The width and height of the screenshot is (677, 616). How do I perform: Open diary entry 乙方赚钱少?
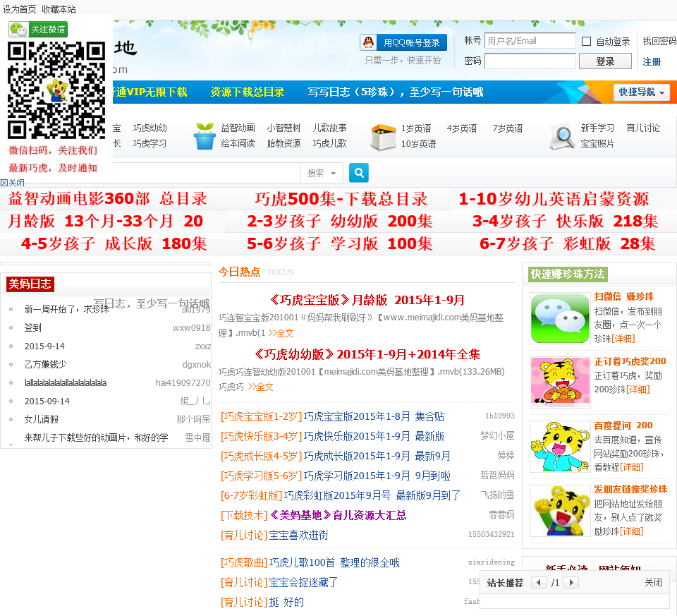tap(45, 364)
